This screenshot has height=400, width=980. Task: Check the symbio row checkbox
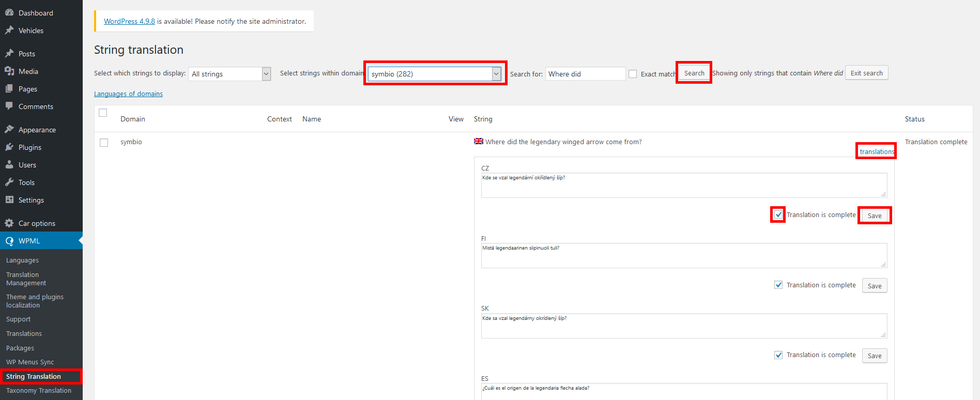[x=104, y=142]
